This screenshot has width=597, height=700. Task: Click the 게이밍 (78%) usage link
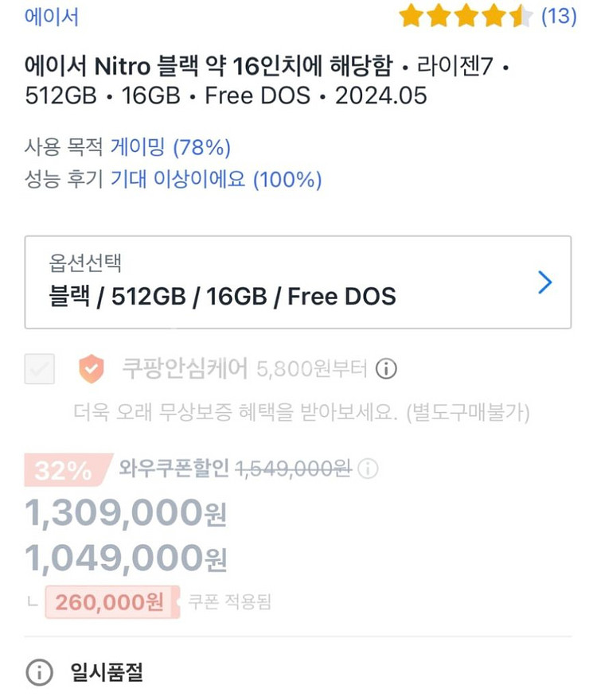pyautogui.click(x=171, y=147)
